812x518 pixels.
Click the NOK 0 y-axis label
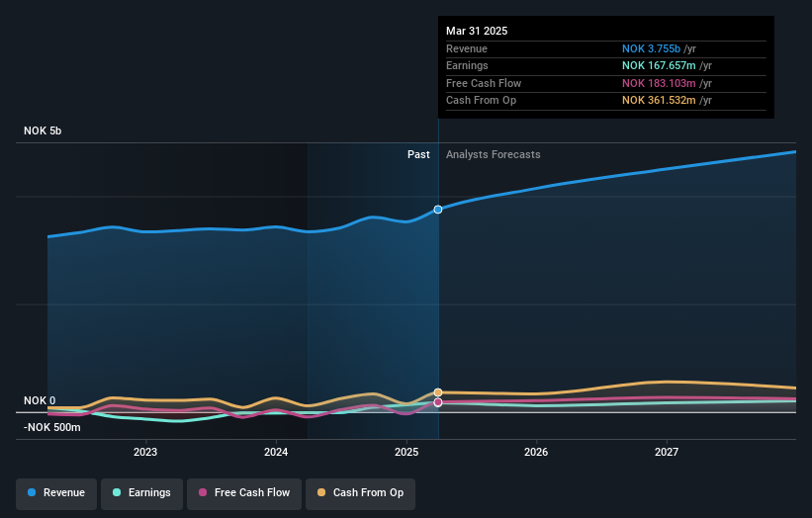coord(40,400)
